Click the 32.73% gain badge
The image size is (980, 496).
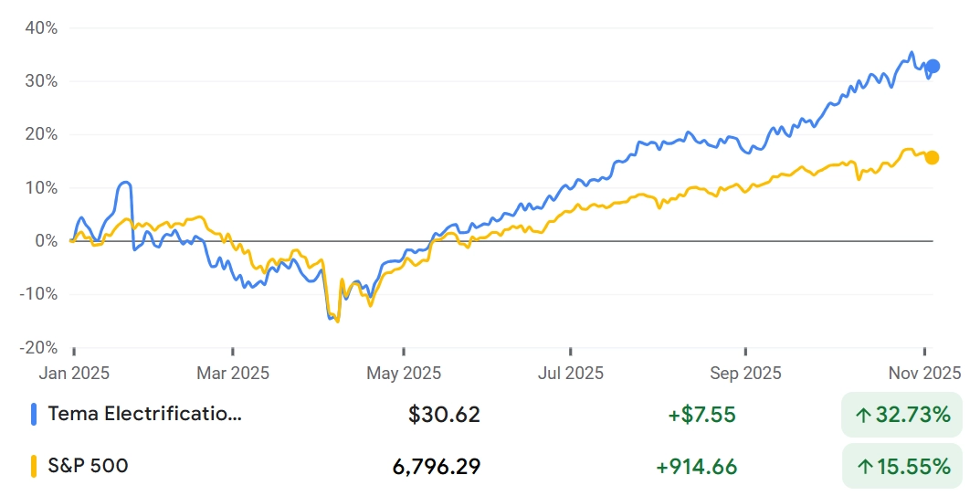click(x=901, y=416)
